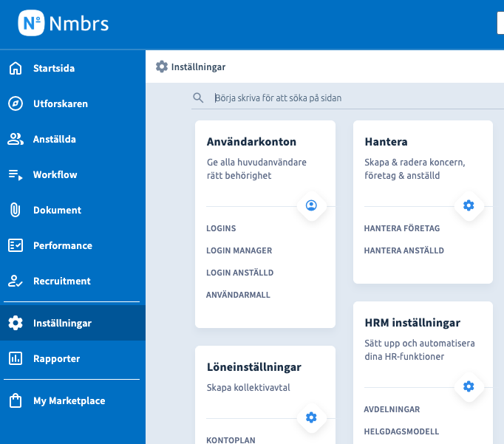Open ANVÄNDARMALL link

pyautogui.click(x=238, y=295)
